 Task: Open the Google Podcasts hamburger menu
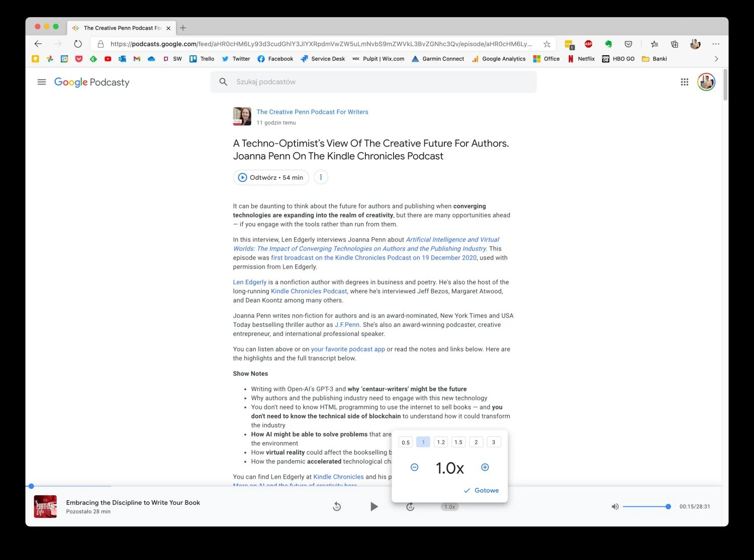[x=42, y=82]
